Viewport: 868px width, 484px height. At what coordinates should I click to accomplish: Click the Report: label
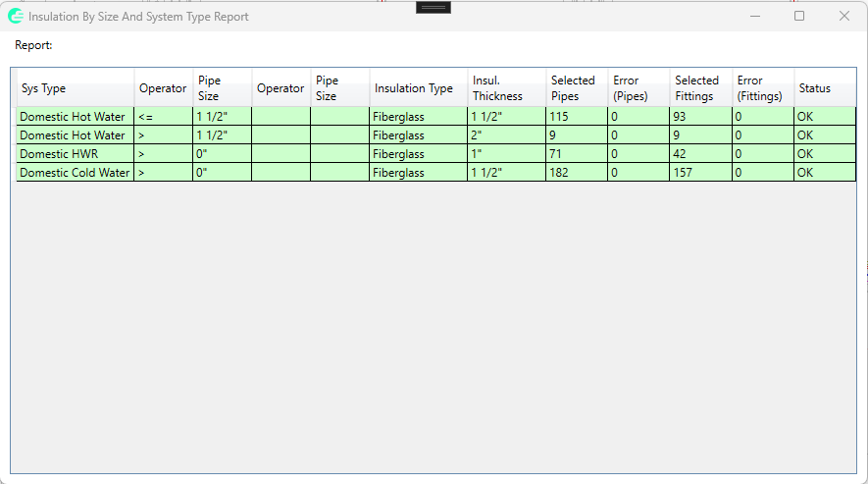point(33,45)
